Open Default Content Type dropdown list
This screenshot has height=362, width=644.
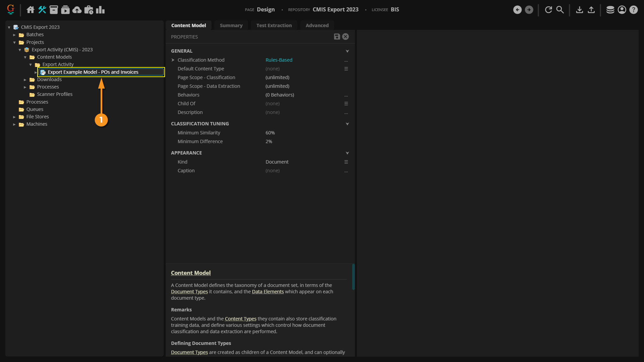tap(346, 69)
